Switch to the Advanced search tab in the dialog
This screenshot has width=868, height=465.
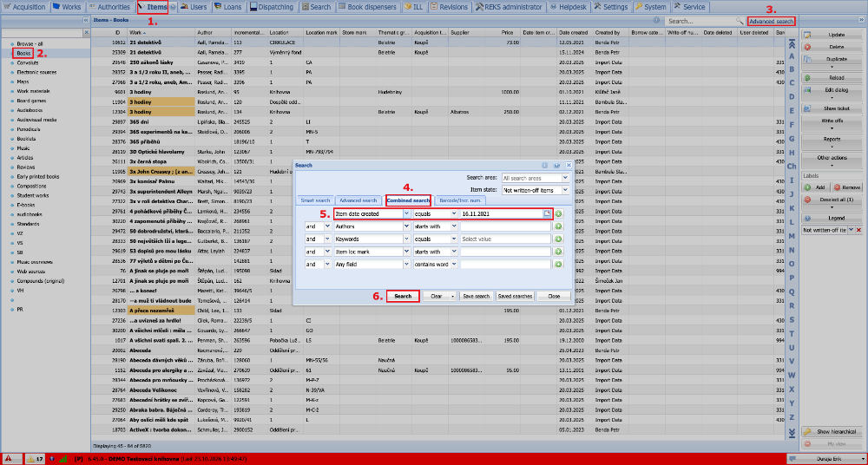[x=358, y=200]
